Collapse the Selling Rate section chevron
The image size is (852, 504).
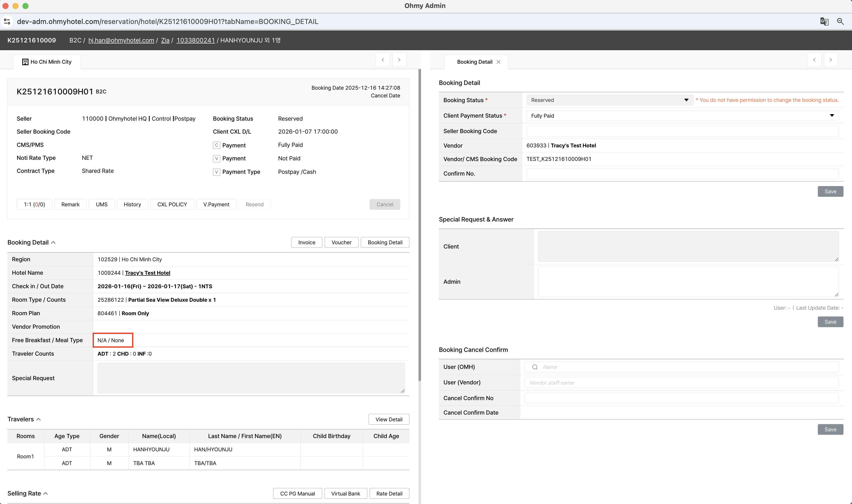pos(46,494)
